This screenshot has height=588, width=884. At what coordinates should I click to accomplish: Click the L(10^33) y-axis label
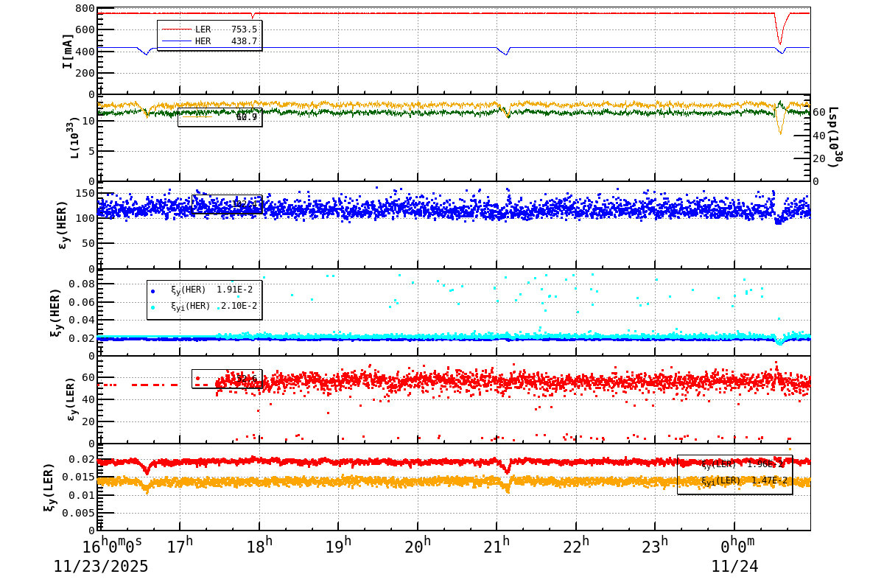(x=74, y=138)
